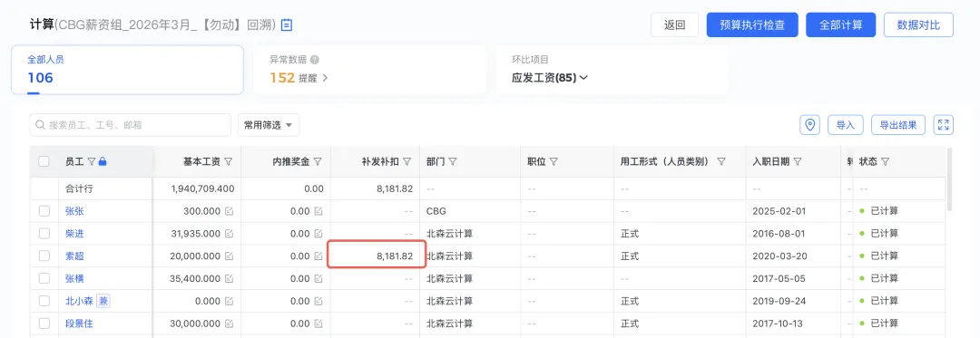
Task: Filter the 内推奖金 column
Action: 318,161
